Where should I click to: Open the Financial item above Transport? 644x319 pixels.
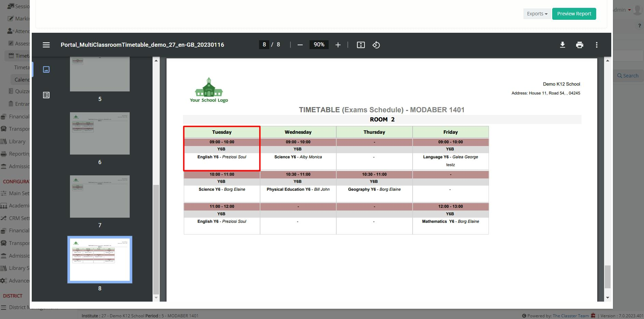15,116
